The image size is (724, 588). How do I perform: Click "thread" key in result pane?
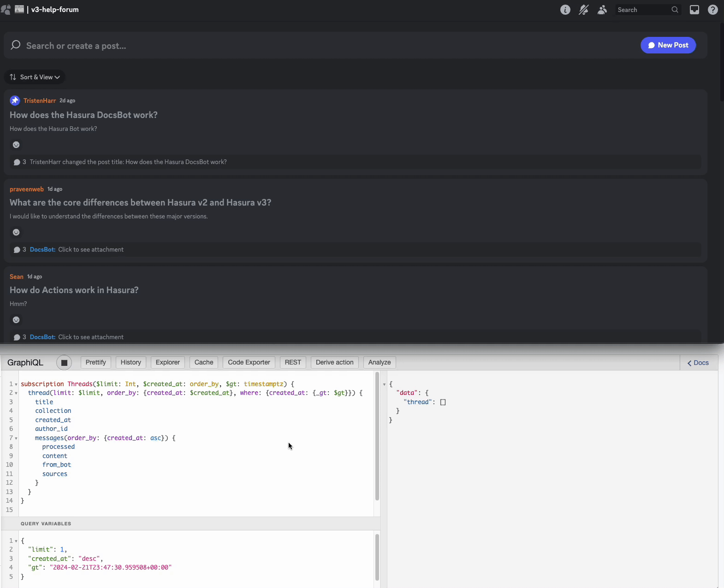[x=418, y=402]
